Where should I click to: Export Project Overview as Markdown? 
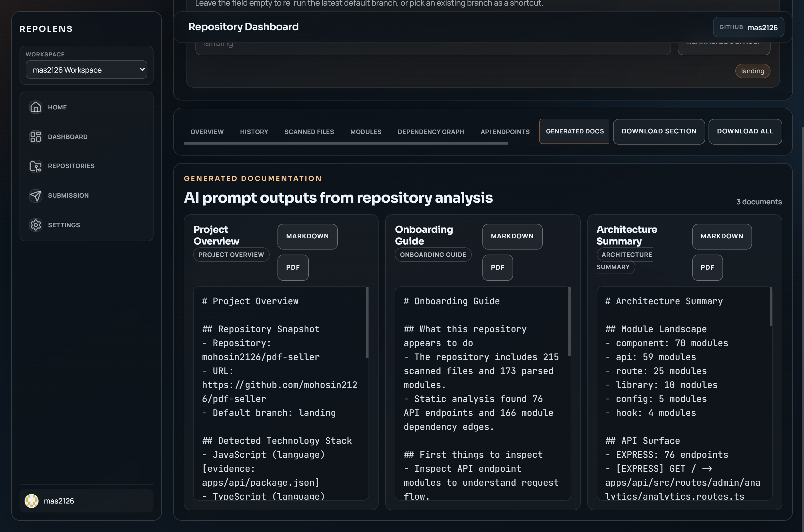(x=307, y=236)
